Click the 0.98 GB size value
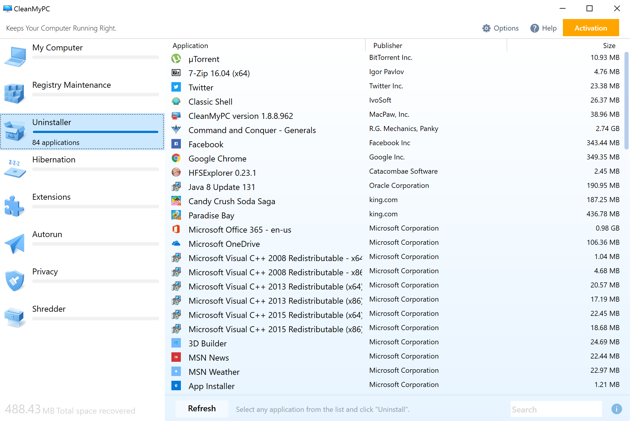 pos(608,228)
